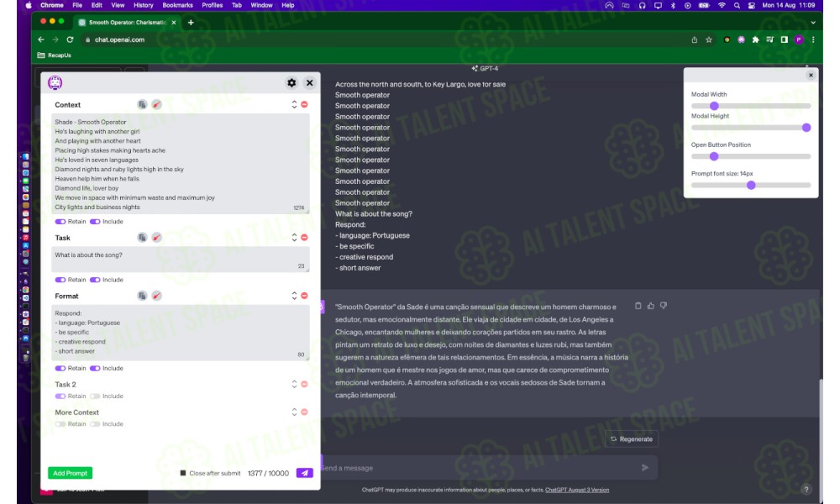
Task: Open the prompt panel settings gear
Action: tap(291, 83)
